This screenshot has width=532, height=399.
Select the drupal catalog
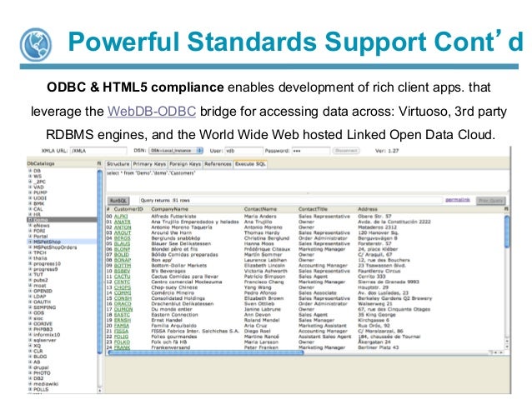[x=41, y=367]
